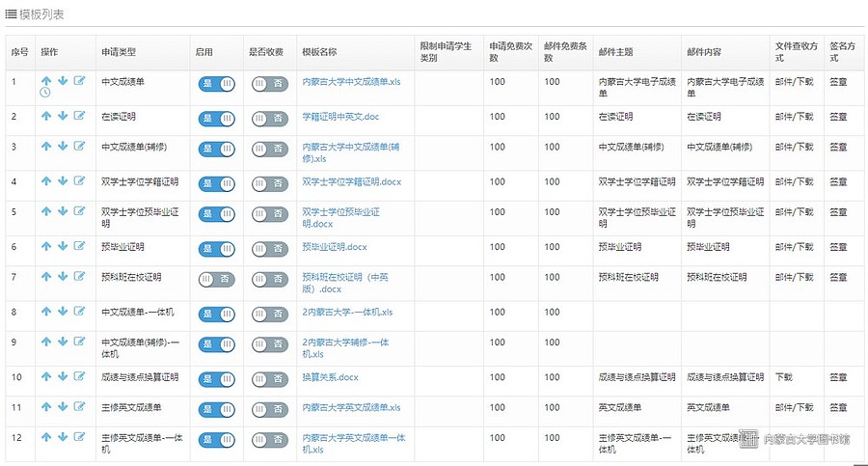Move row 1 中文成绩单 up

(46, 81)
